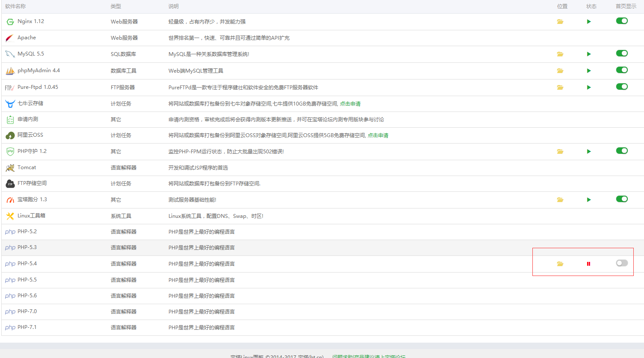Image resolution: width=644 pixels, height=358 pixels.
Task: Click the Pure-Ftpd play status icon
Action: (x=589, y=88)
